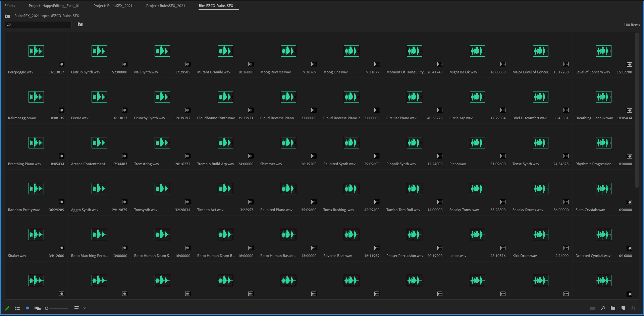Click the thumbnail zoom slider handle
Image resolution: width=644 pixels, height=316 pixels.
(47, 308)
